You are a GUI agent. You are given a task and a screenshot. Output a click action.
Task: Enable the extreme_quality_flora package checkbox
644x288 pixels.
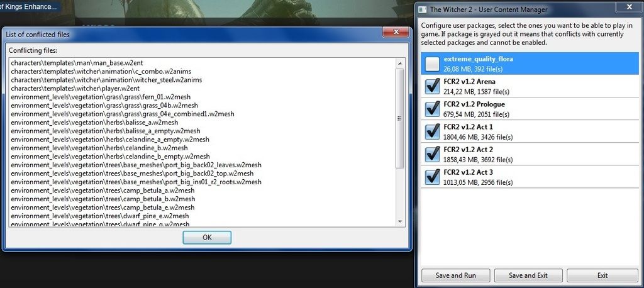tap(432, 64)
